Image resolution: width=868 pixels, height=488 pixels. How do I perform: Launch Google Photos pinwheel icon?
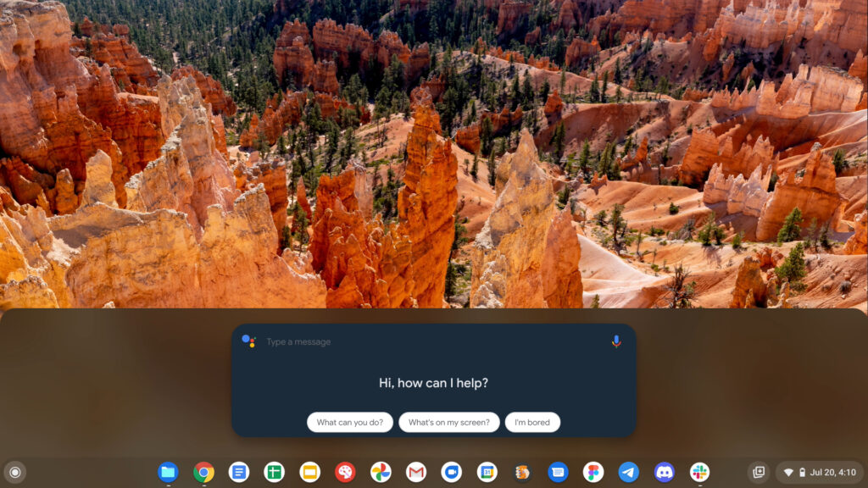381,472
